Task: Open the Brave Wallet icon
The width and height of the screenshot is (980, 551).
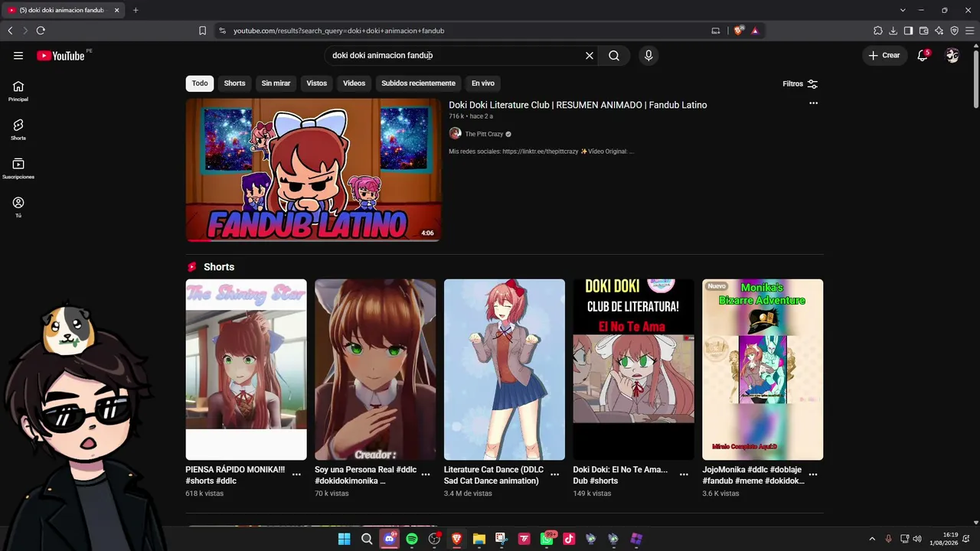Action: point(923,31)
